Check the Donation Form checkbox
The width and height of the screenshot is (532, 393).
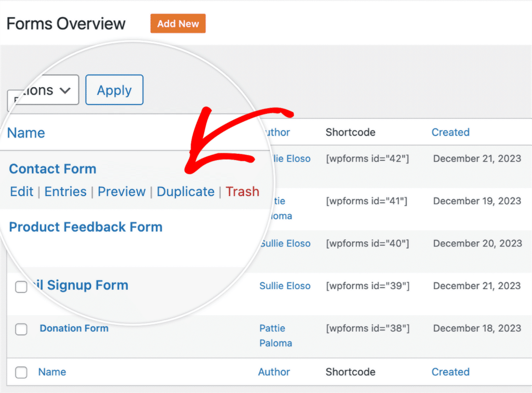(x=21, y=329)
